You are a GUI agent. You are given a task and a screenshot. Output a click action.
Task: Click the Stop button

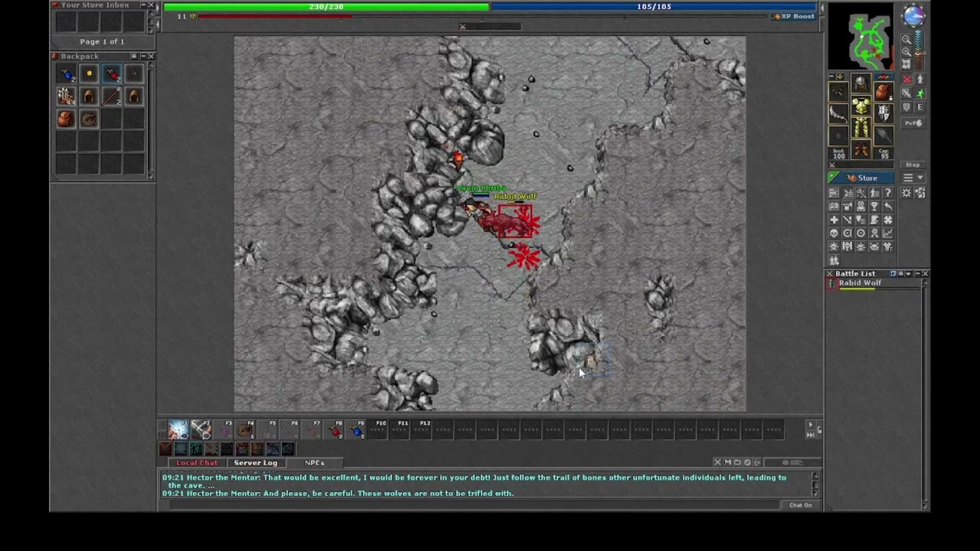click(913, 165)
